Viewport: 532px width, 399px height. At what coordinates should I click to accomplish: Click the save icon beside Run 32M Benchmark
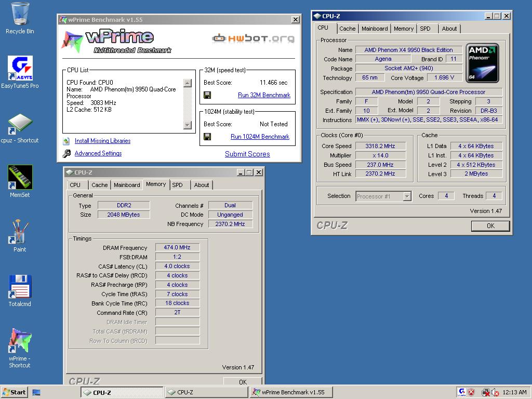207,95
